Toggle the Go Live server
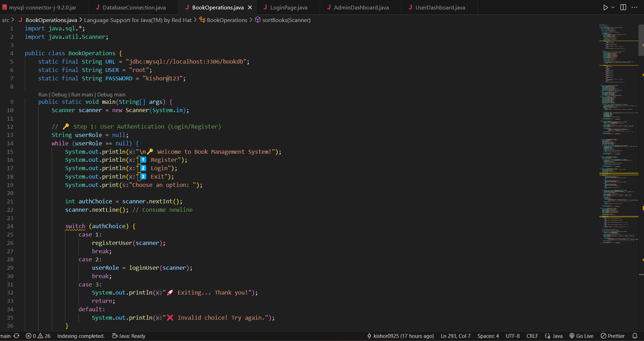The width and height of the screenshot is (644, 341). point(581,336)
